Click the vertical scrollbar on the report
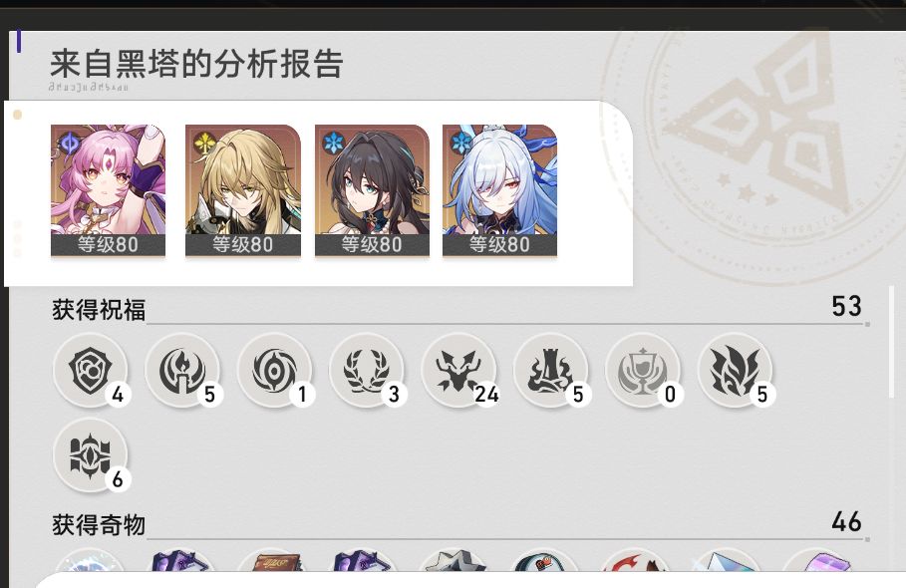The image size is (906, 588). [892, 341]
